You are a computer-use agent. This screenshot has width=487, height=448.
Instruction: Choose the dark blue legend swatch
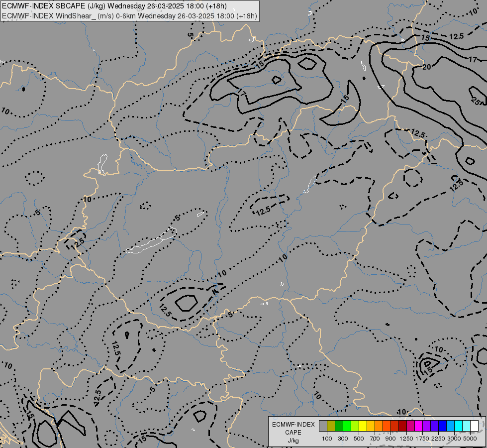pos(442,426)
